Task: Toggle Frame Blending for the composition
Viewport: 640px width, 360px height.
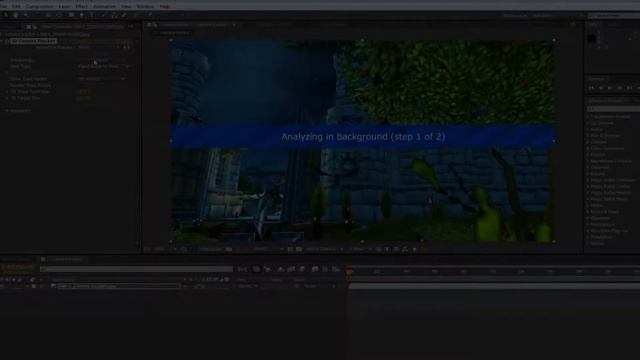Action: pos(291,269)
